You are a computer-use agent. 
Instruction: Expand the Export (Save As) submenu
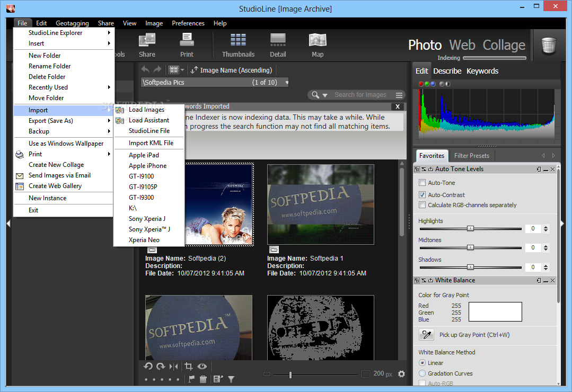64,121
